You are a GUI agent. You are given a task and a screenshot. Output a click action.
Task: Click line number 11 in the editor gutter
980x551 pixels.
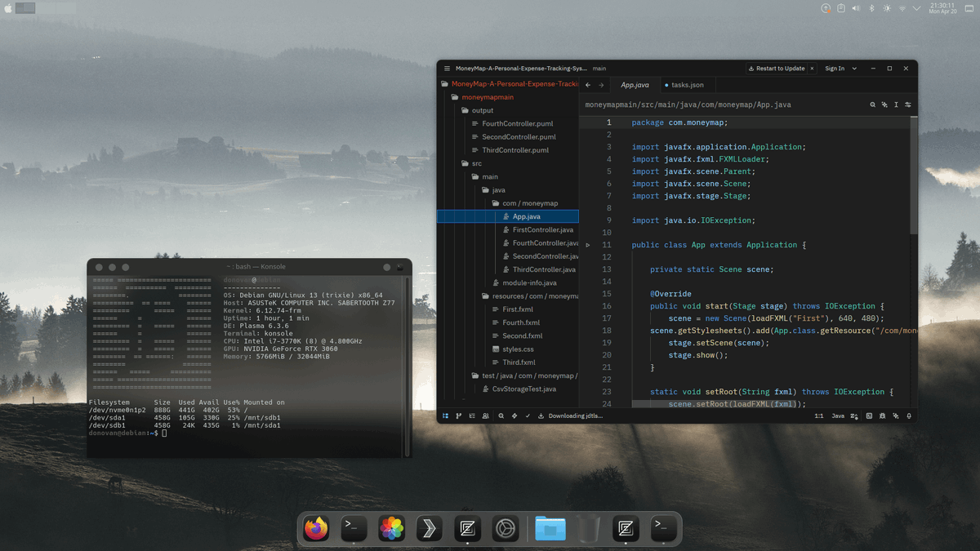pos(607,245)
